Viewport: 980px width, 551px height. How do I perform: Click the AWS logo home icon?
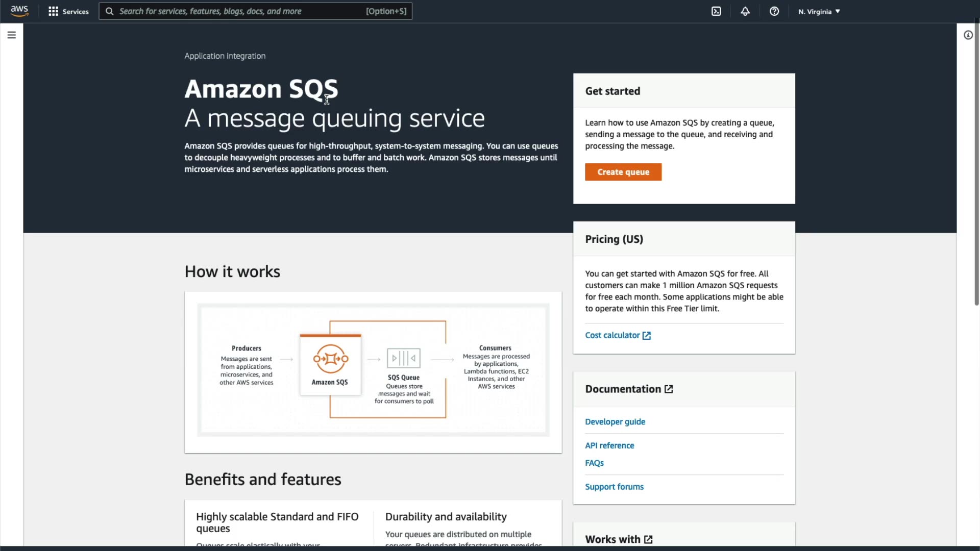[19, 11]
